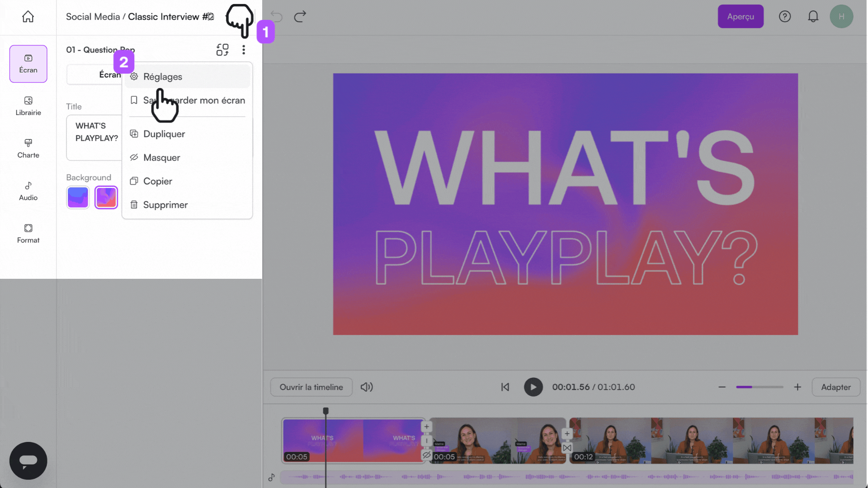Toggle the notifications bell

813,16
